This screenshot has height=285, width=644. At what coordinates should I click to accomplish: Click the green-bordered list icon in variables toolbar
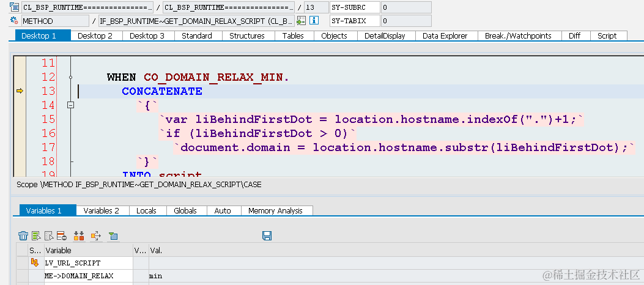coord(37,235)
